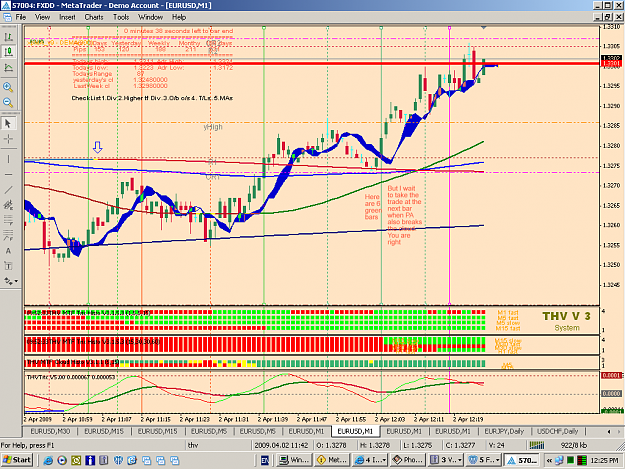The width and height of the screenshot is (625, 469).
Task: Choose the Text Label tool
Action: 8,266
